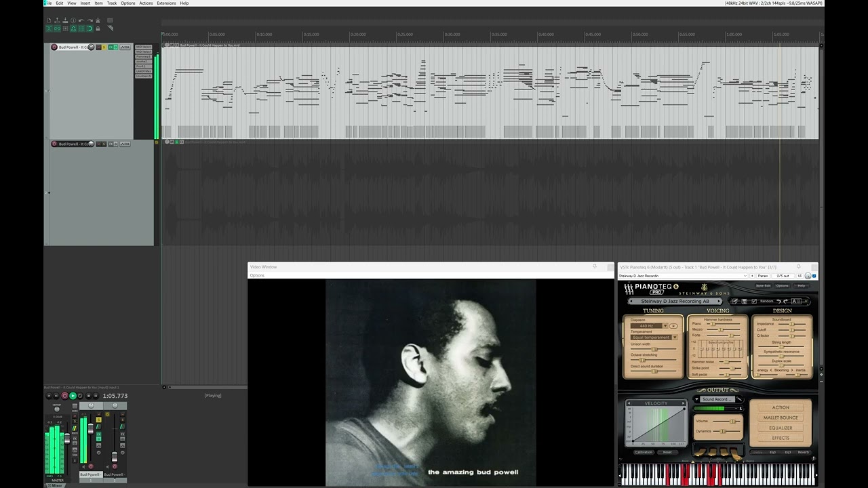
Task: Click the New project toolbar icon
Action: click(x=50, y=20)
